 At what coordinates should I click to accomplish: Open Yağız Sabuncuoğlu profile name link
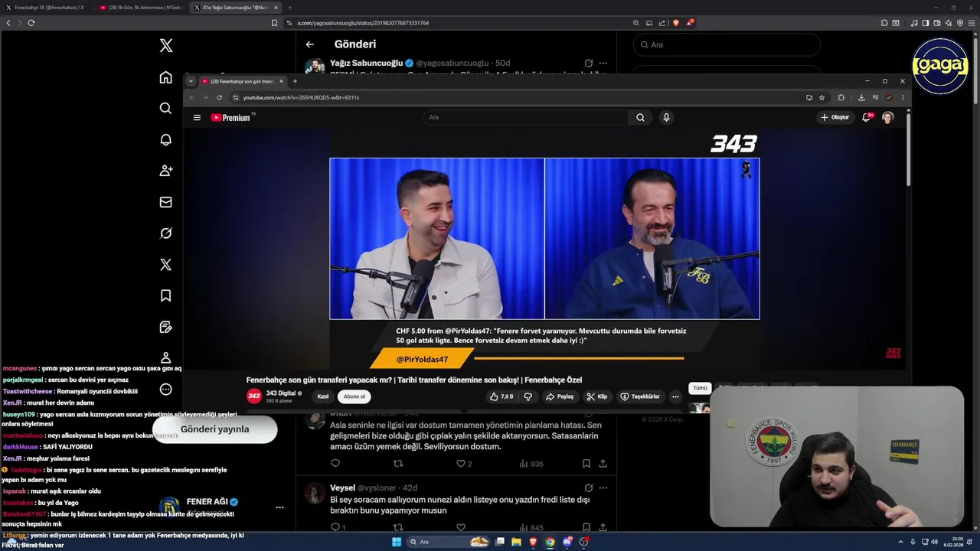coord(366,63)
